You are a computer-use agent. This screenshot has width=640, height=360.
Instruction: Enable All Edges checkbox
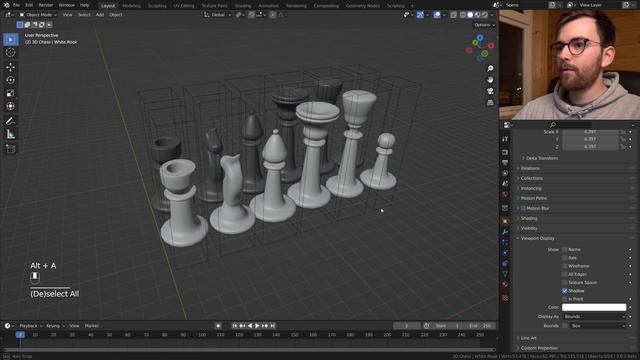pos(564,274)
